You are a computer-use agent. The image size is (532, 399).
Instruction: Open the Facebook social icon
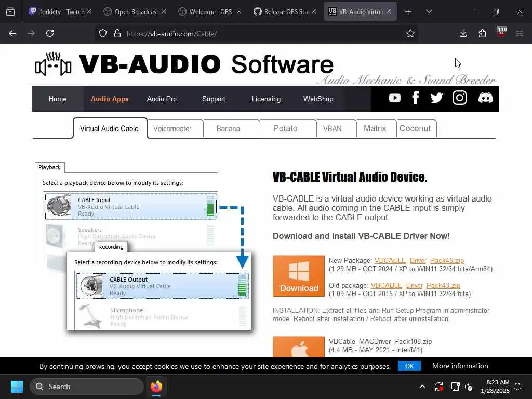pyautogui.click(x=415, y=98)
